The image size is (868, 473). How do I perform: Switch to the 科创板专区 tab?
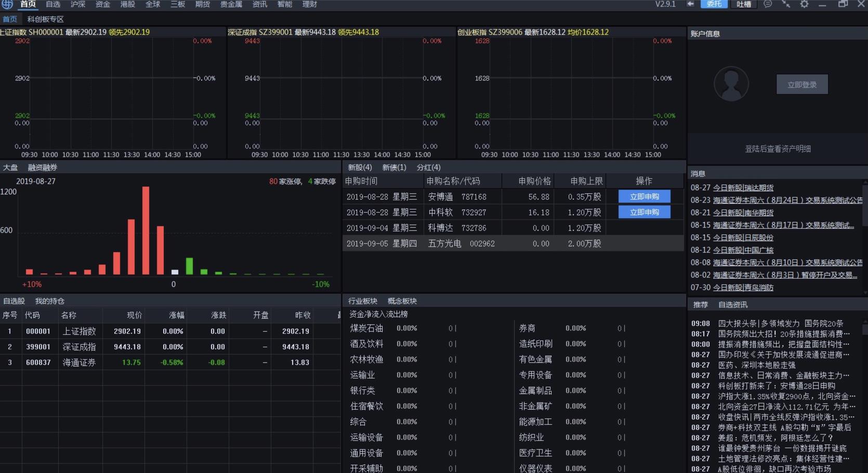[x=46, y=19]
